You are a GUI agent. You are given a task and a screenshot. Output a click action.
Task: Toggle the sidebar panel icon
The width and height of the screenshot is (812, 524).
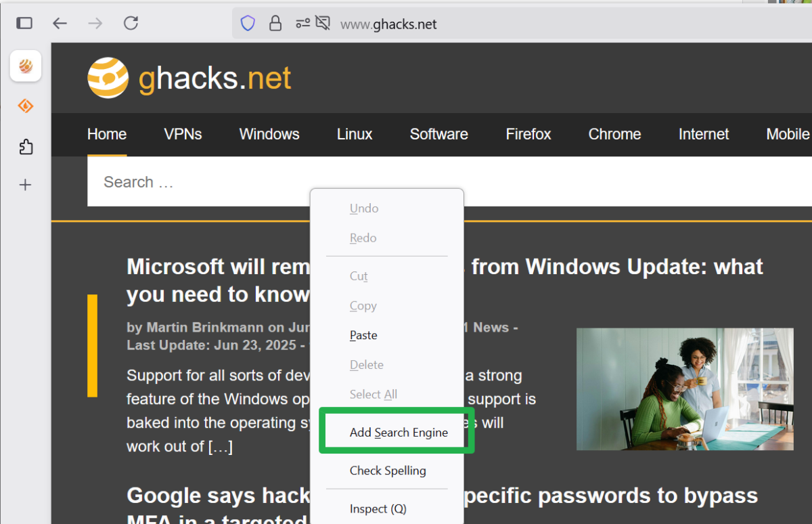[x=24, y=24]
